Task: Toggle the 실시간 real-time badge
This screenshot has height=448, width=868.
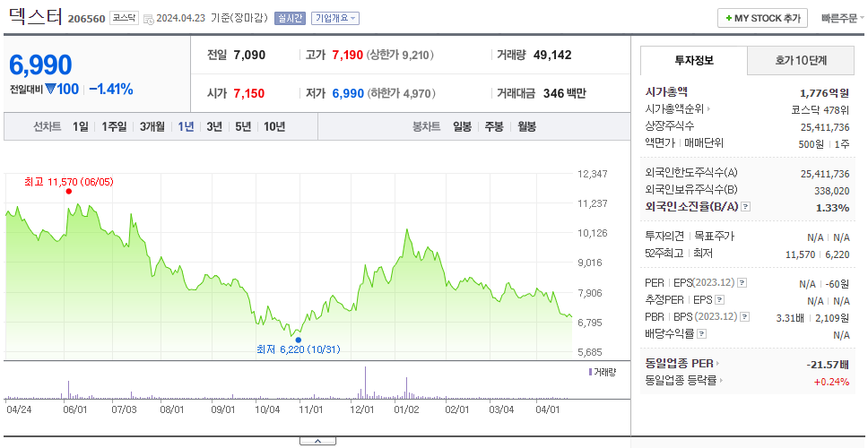Action: point(290,18)
